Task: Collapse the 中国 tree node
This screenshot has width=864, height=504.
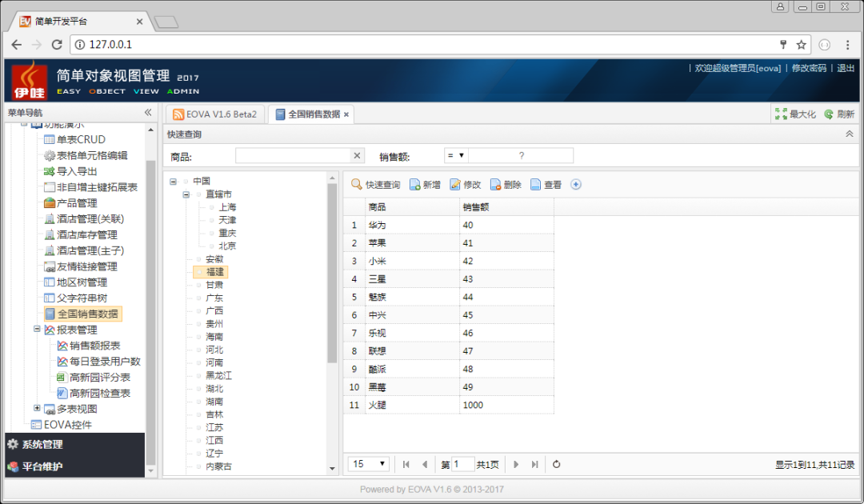Action: (x=174, y=182)
